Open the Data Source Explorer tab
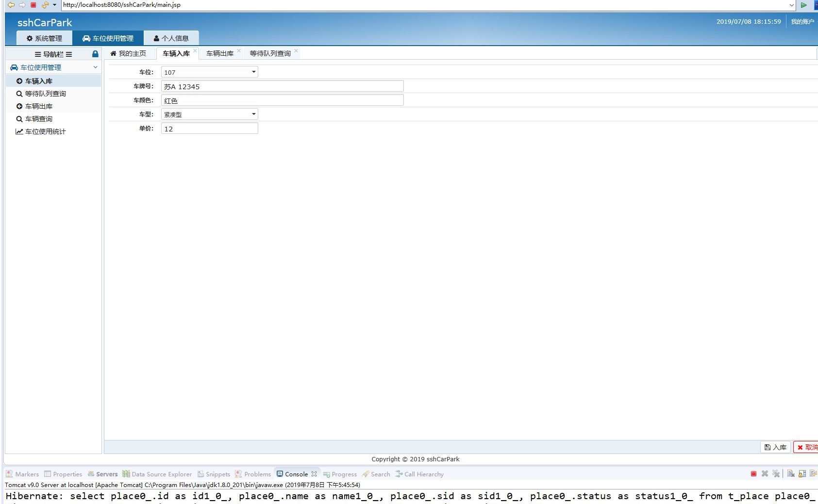 (x=157, y=474)
